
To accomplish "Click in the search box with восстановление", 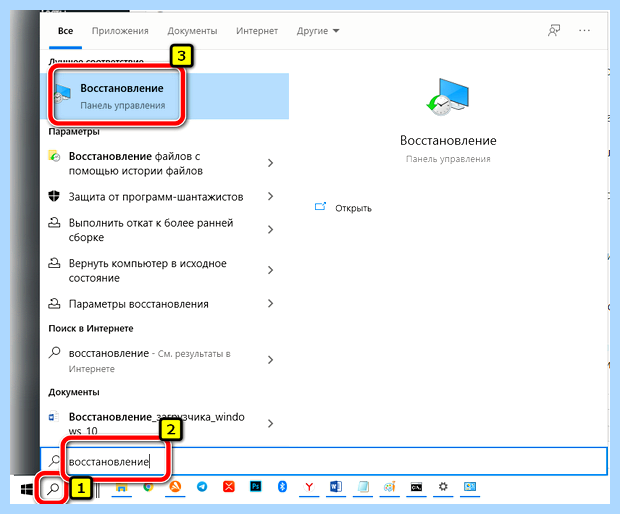I will click(323, 461).
